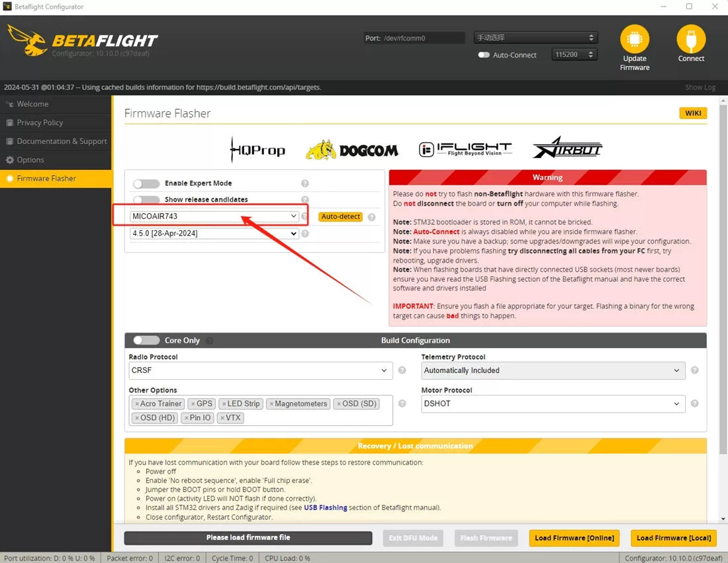Toggle the Auto-Connect switch
The height and width of the screenshot is (563, 728).
(484, 55)
